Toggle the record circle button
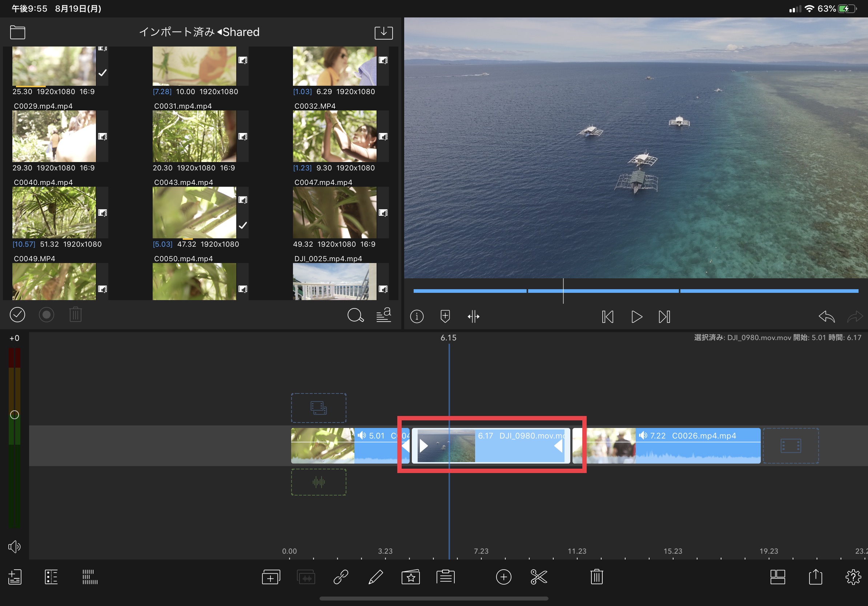 [x=47, y=315]
